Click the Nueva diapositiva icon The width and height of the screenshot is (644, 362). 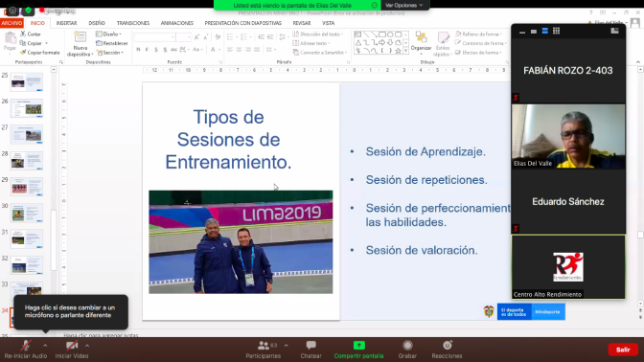[80, 37]
